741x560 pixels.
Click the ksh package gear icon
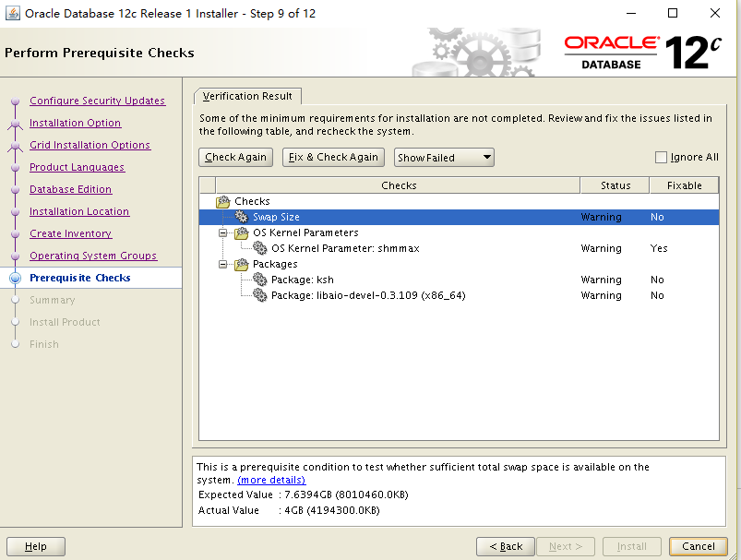[x=260, y=280]
